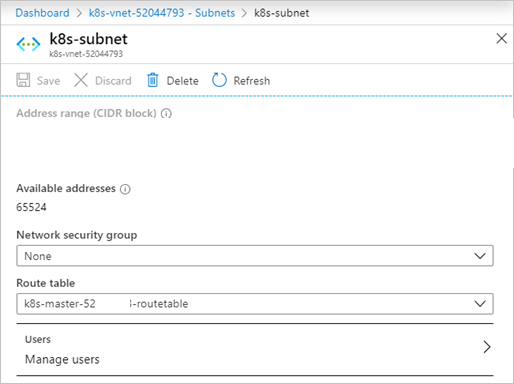Screen dimensions: 514x384
Task: Open k8s-vnet-52044793 - Subnets breadcrumb
Action: 162,13
